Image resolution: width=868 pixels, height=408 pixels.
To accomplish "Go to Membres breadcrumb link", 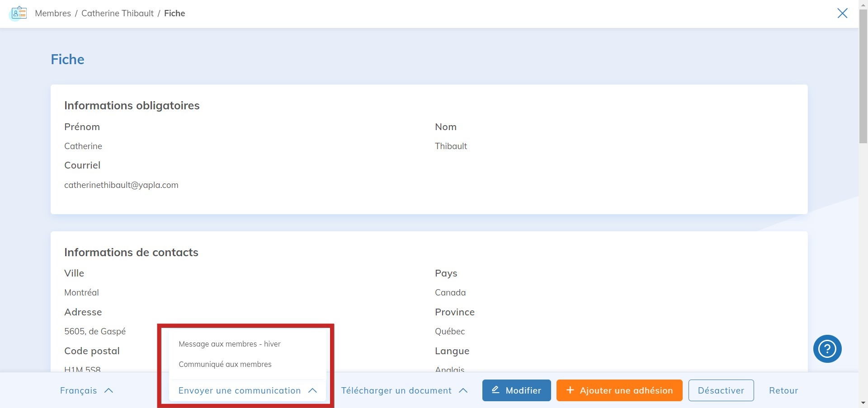I will click(53, 13).
